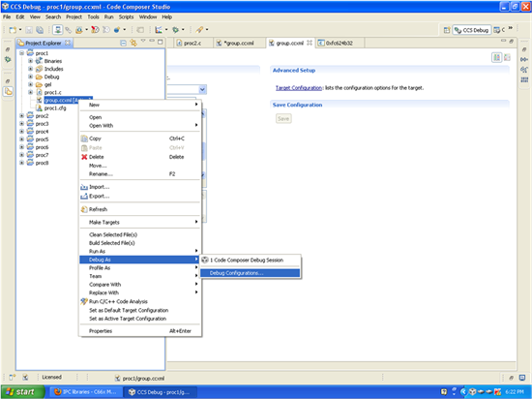Switch to the *group.ccxml tab
The width and height of the screenshot is (532, 399).
pyautogui.click(x=239, y=44)
